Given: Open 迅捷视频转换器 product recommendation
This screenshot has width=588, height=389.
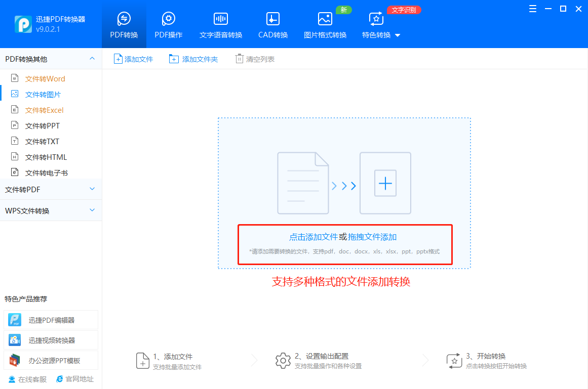Looking at the screenshot, I should tap(51, 340).
